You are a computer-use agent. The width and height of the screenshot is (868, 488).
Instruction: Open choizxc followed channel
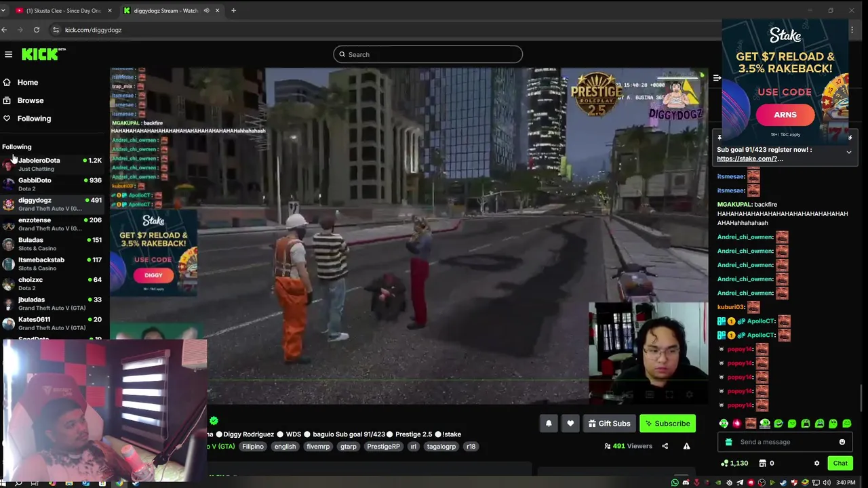click(53, 283)
